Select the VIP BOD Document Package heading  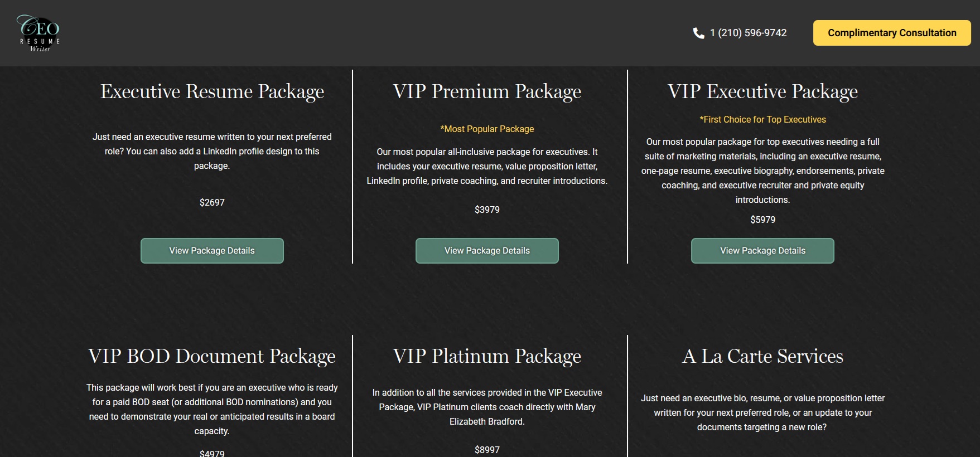coord(212,356)
